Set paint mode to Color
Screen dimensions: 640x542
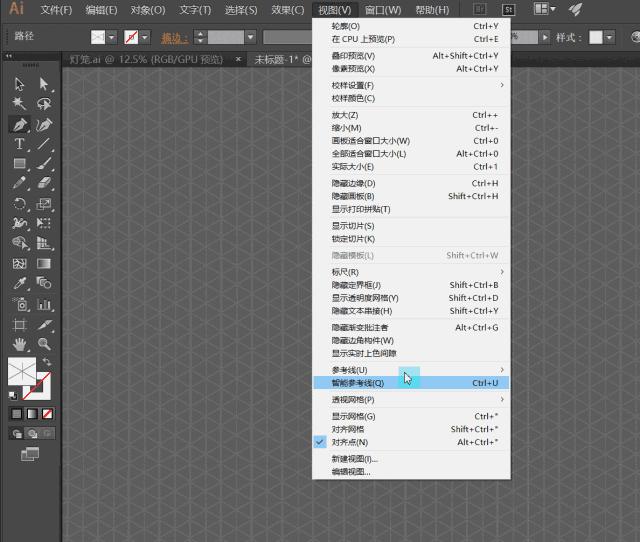point(17,414)
